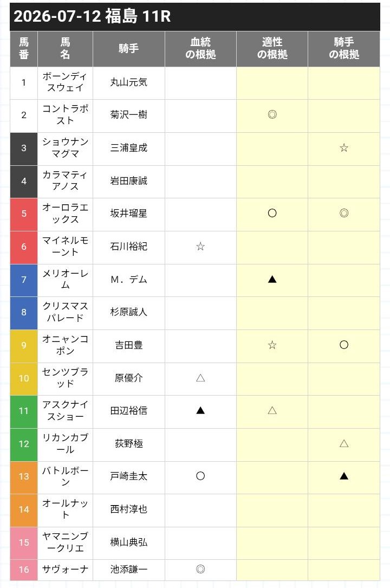390x588 pixels.
Task: Click the red number 5 swatch
Action: pyautogui.click(x=24, y=214)
